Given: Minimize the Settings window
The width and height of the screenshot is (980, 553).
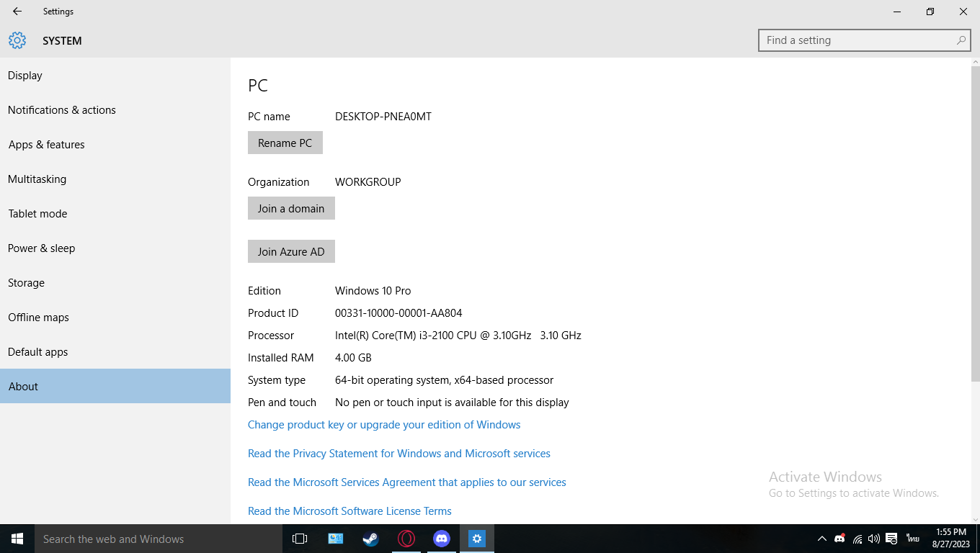Looking at the screenshot, I should (897, 12).
